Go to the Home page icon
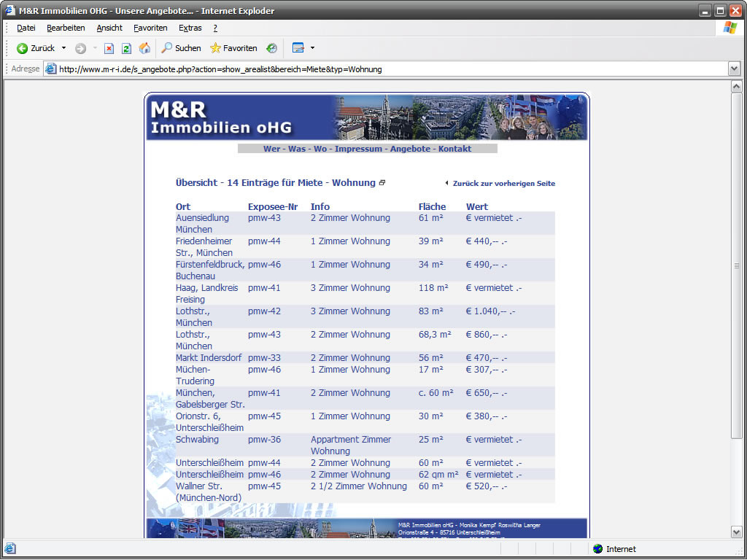This screenshot has width=747, height=560. (x=144, y=48)
